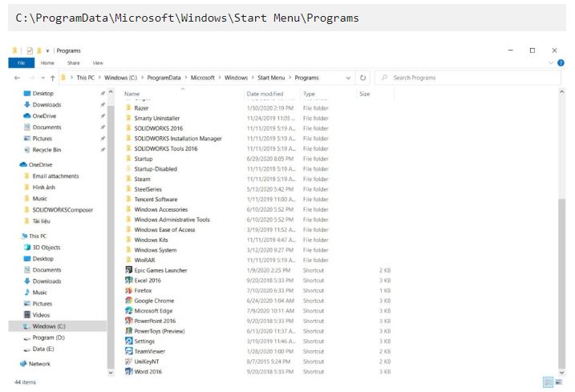
Task: Click Microsoft in address breadcrumb
Action: (203, 78)
